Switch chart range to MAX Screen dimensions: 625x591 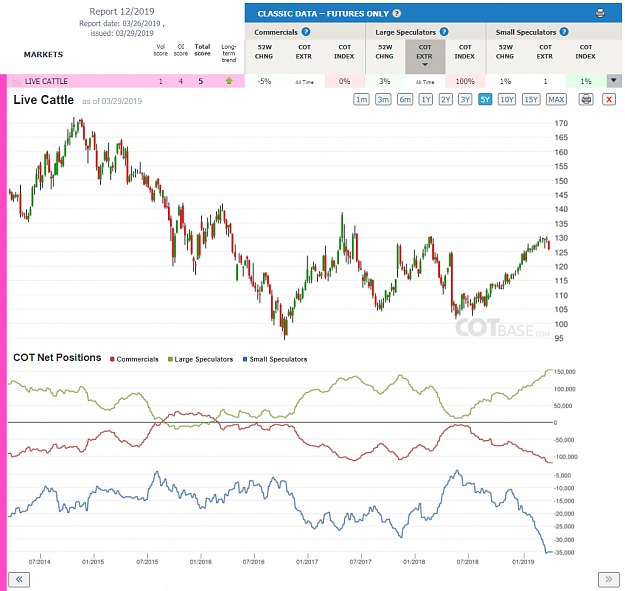click(x=556, y=99)
